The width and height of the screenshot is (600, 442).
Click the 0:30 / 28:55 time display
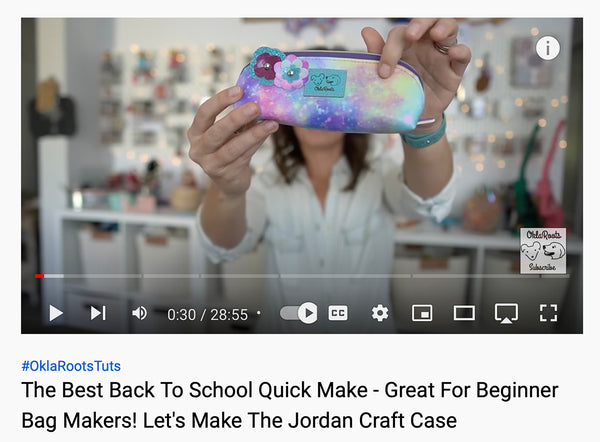click(207, 315)
